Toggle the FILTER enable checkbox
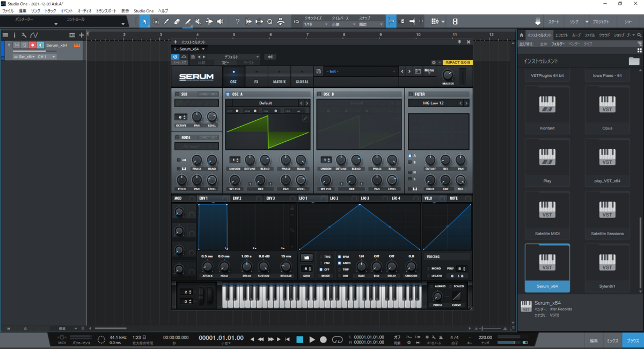Screen dimensions: 644x349 pos(411,94)
